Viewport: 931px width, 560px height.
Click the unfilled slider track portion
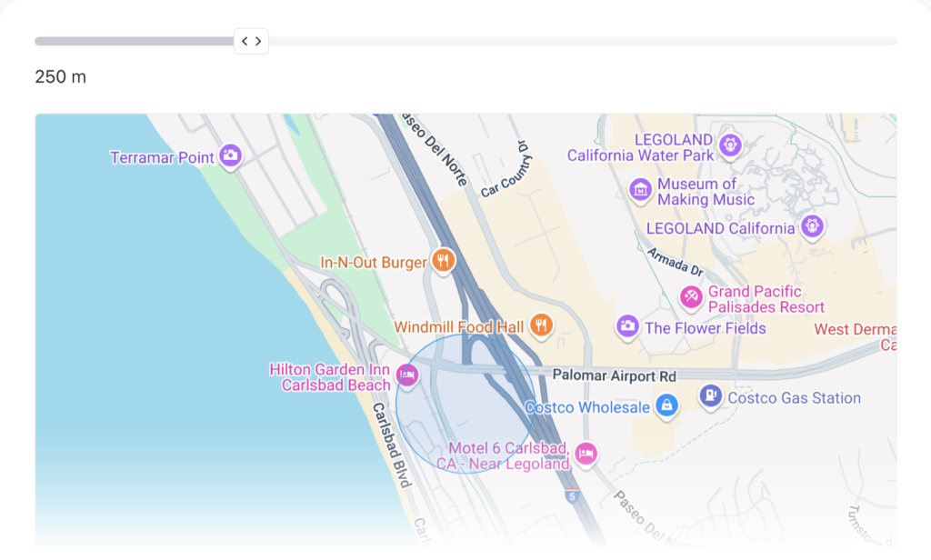[582, 41]
